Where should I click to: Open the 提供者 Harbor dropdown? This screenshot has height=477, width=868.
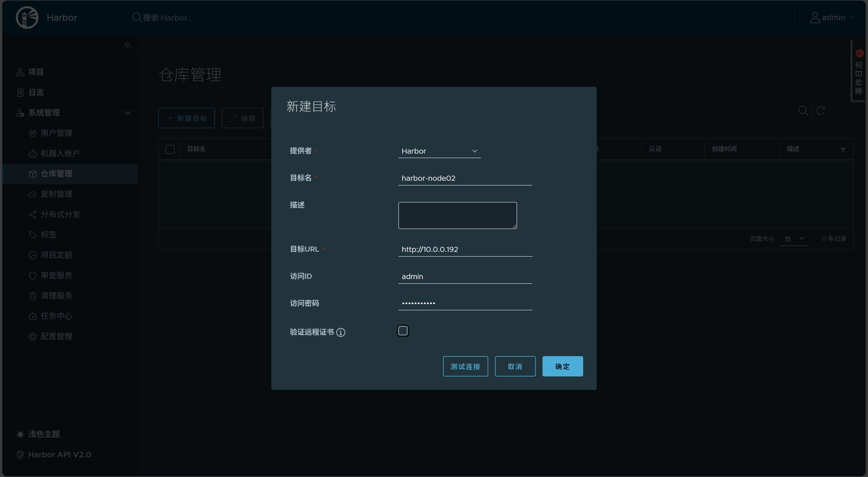coord(439,151)
